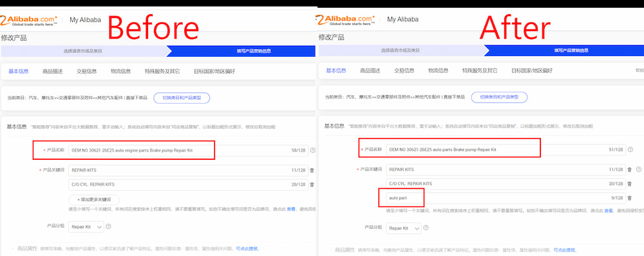Click help icon beside 58/128 product name
This screenshot has height=256, width=644.
tap(313, 151)
